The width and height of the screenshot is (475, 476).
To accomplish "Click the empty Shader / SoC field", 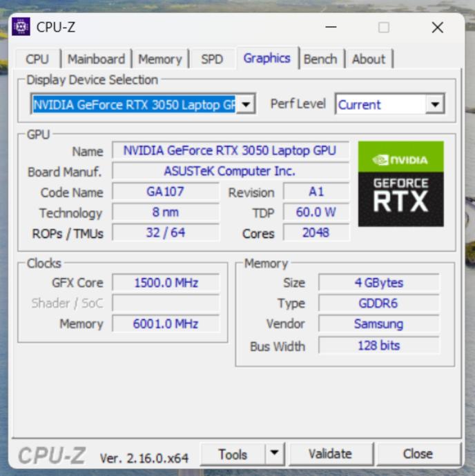I will point(166,304).
